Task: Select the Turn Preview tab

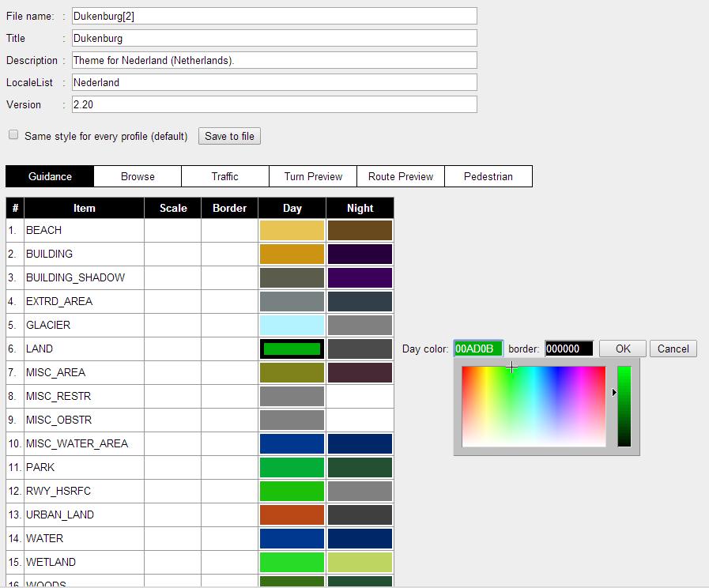Action: pos(313,176)
